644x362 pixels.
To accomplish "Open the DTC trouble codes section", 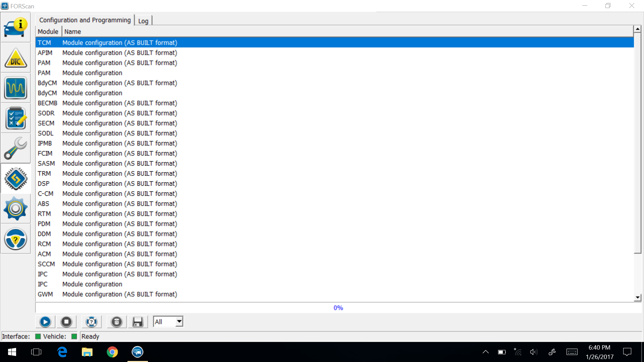I will pyautogui.click(x=15, y=58).
